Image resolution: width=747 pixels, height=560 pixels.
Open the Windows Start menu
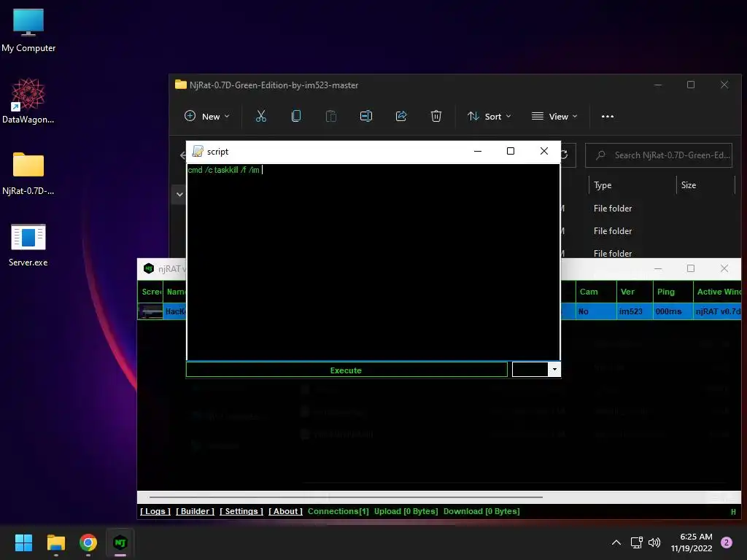pos(23,542)
